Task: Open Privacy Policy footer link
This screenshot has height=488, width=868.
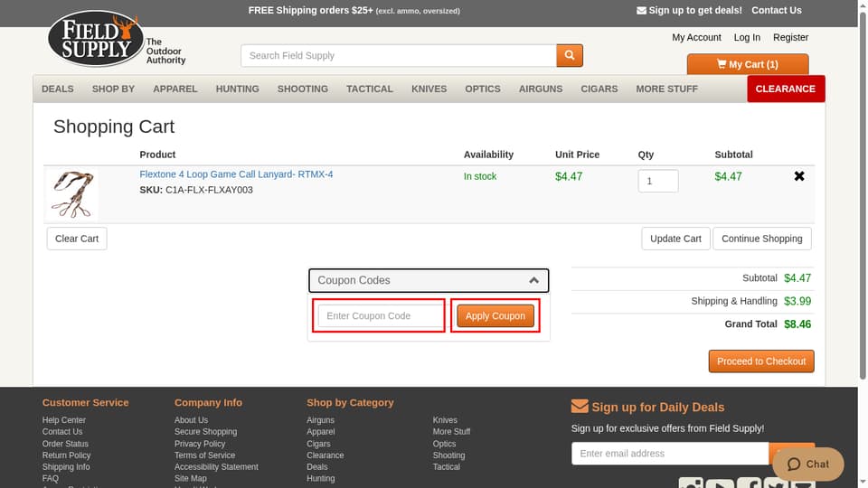Action: (200, 444)
